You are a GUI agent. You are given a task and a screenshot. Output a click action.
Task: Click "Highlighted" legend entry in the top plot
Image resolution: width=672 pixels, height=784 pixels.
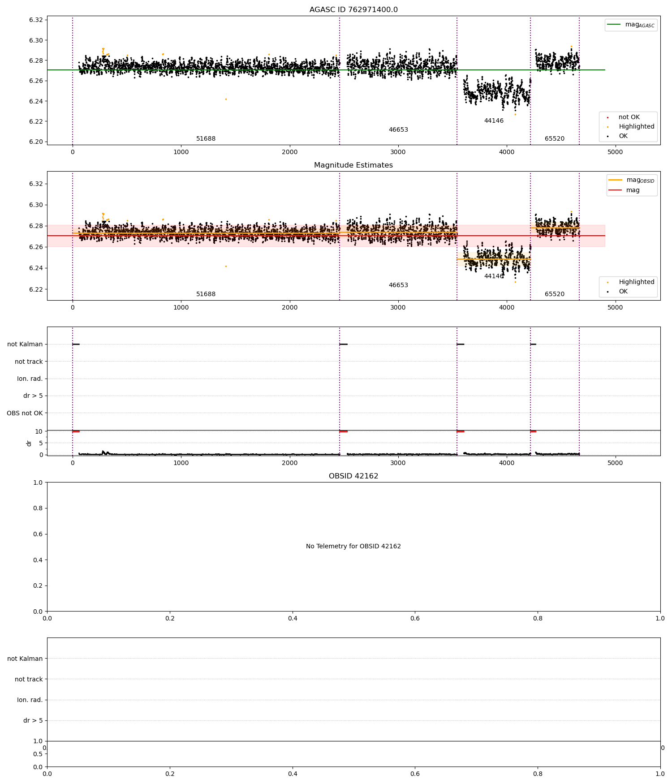click(x=631, y=127)
